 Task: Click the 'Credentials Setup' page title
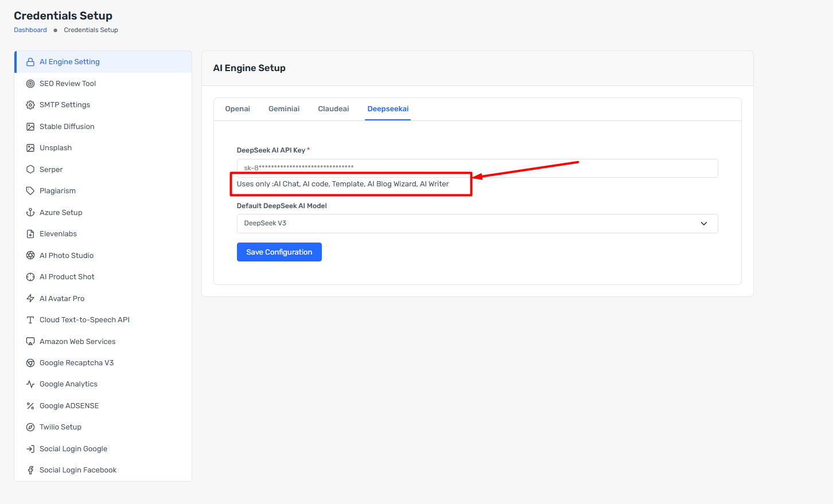coord(63,15)
